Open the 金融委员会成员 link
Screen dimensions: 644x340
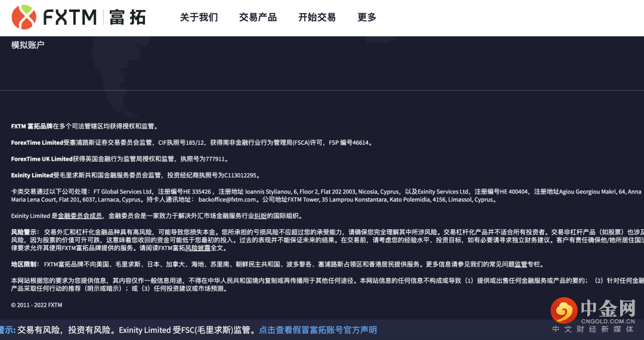(80, 216)
